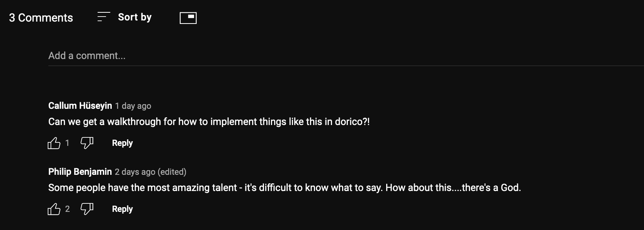Thumbs up Philip Benjamin's comment

coord(54,209)
